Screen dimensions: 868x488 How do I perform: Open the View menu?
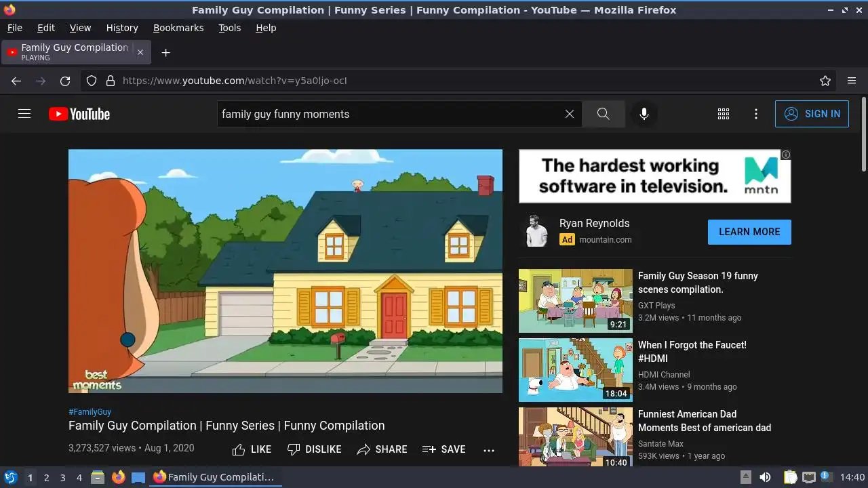point(80,28)
